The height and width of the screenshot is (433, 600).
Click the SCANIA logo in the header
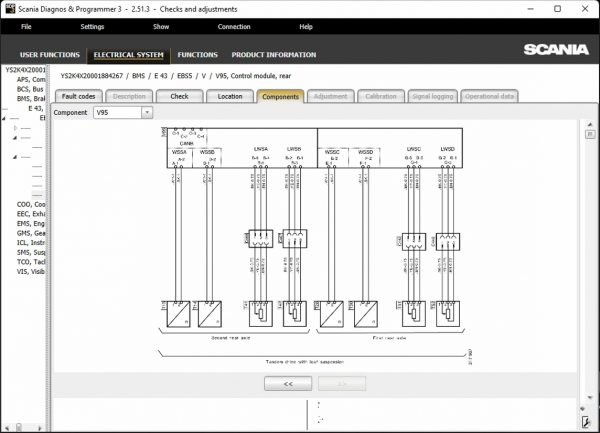558,49
